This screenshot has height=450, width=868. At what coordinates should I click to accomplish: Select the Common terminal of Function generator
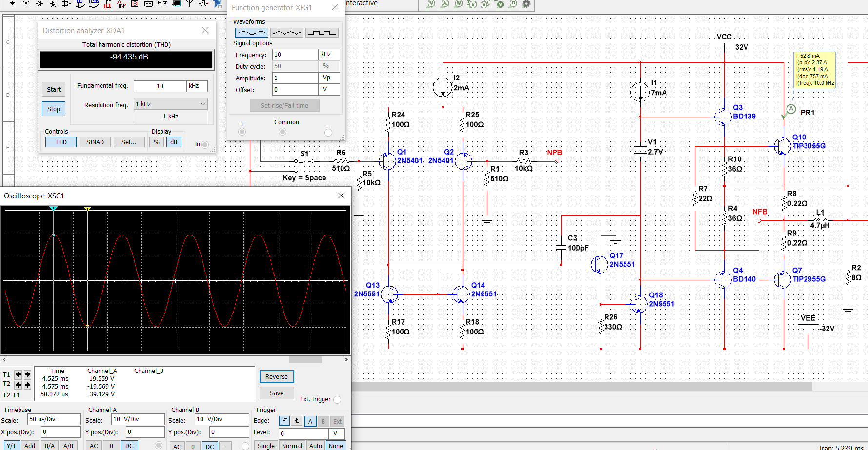coord(282,132)
